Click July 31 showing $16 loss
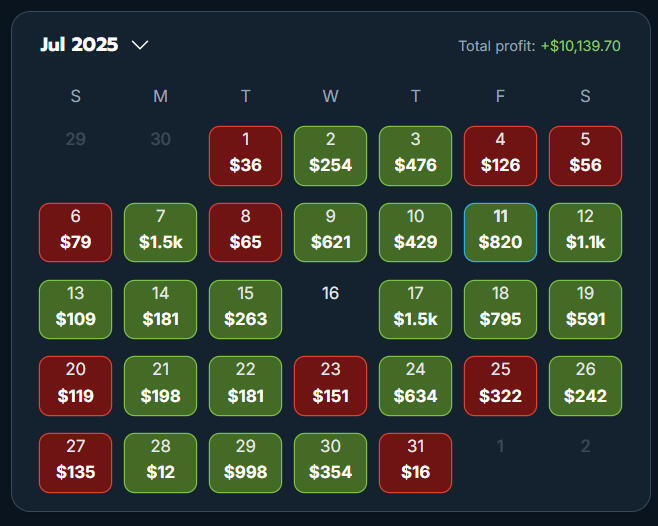This screenshot has height=526, width=658. 415,462
